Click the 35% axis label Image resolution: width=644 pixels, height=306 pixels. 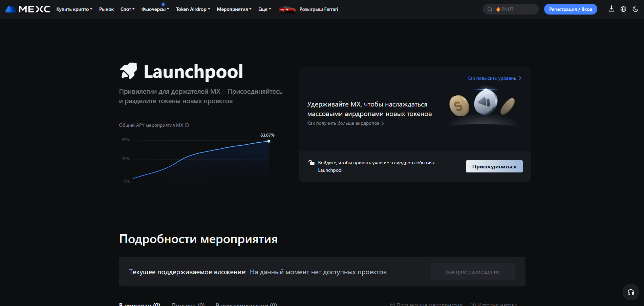pyautogui.click(x=126, y=159)
